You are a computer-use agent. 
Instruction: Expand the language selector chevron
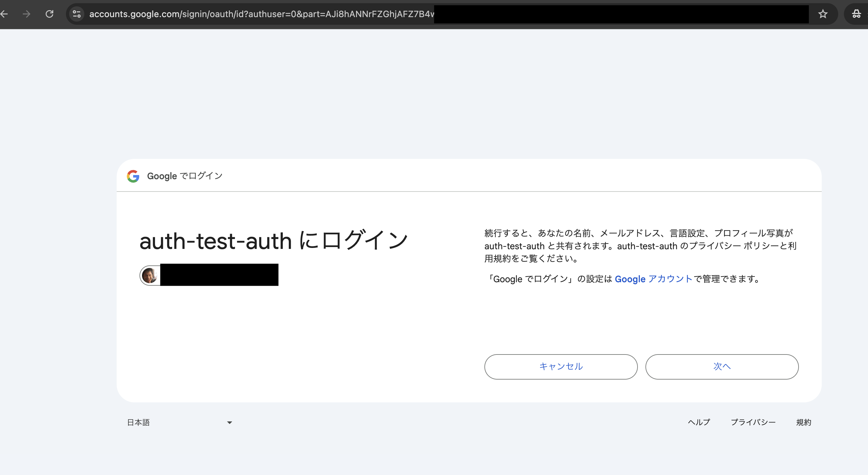pos(229,422)
